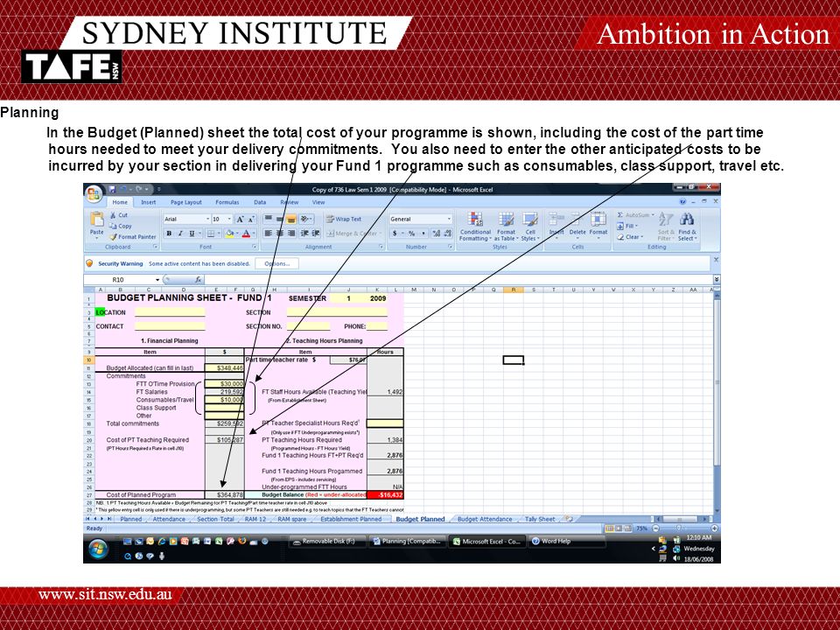The height and width of the screenshot is (630, 840).
Task: Click the Accounting dollar format icon
Action: [395, 234]
